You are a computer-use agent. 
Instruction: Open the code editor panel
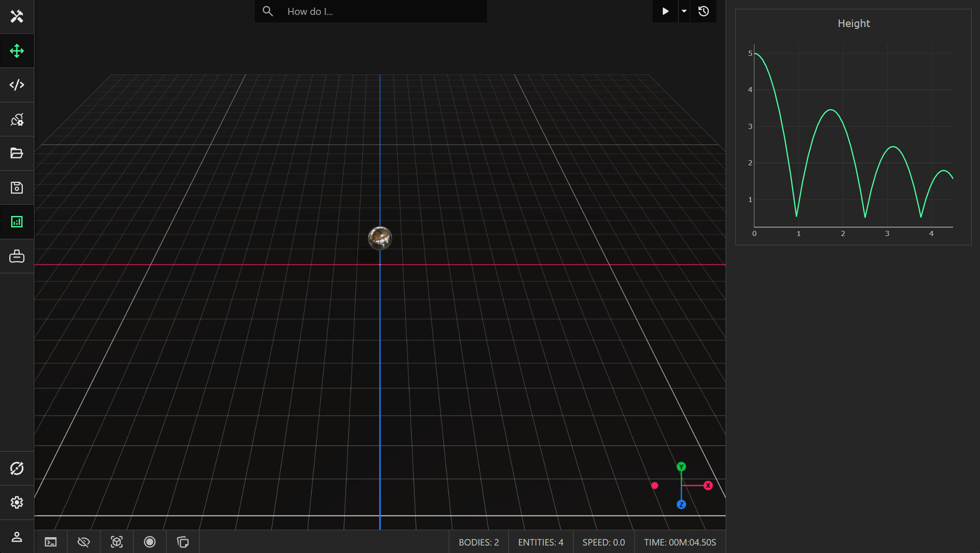tap(17, 85)
